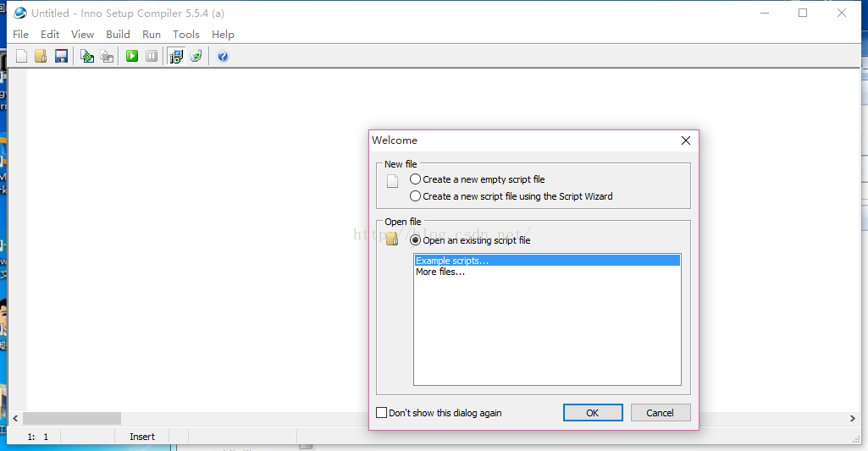Click the Target Setup toolbar icon
The width and height of the screenshot is (868, 451).
176,56
